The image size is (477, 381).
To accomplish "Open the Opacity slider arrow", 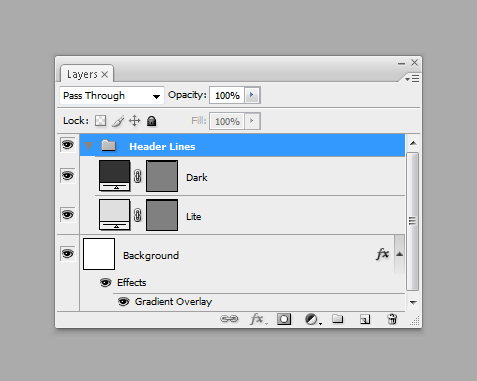I will point(252,95).
